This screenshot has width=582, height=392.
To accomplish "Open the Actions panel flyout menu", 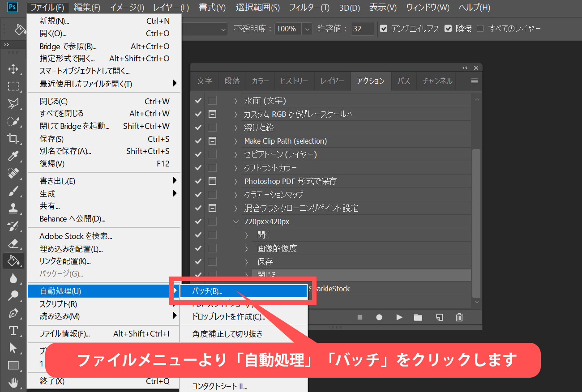I will click(x=475, y=81).
